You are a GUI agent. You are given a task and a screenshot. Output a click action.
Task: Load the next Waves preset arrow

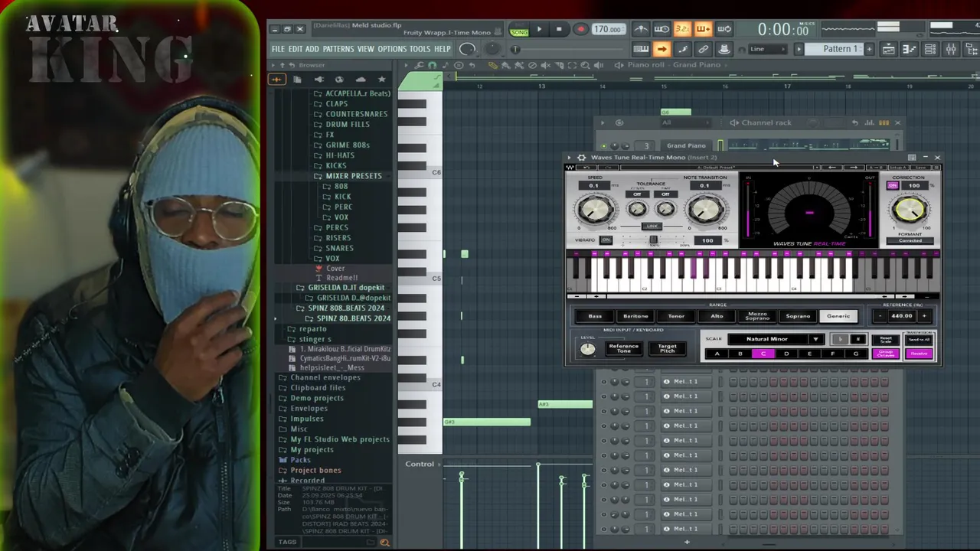pyautogui.click(x=854, y=168)
